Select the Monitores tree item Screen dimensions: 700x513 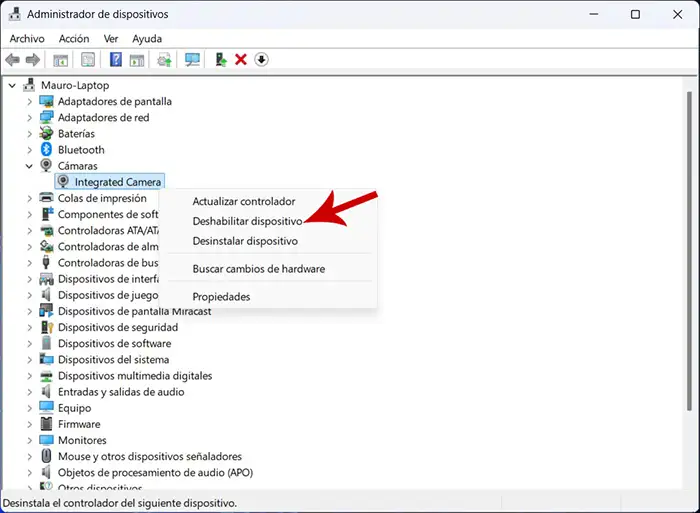click(82, 440)
